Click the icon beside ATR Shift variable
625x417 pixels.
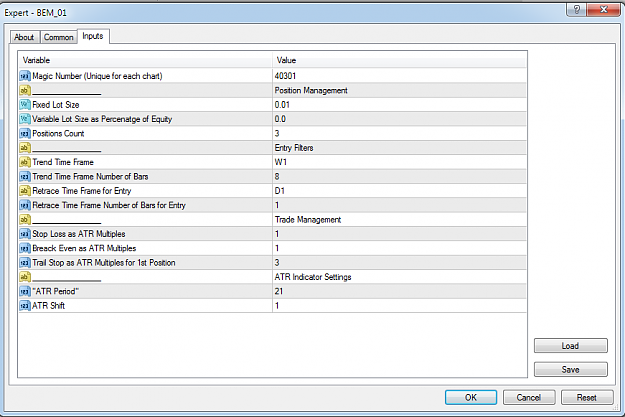(25, 306)
